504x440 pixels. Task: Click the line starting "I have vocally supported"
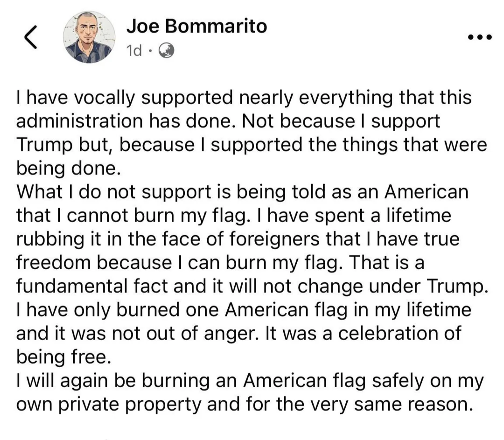(x=244, y=98)
